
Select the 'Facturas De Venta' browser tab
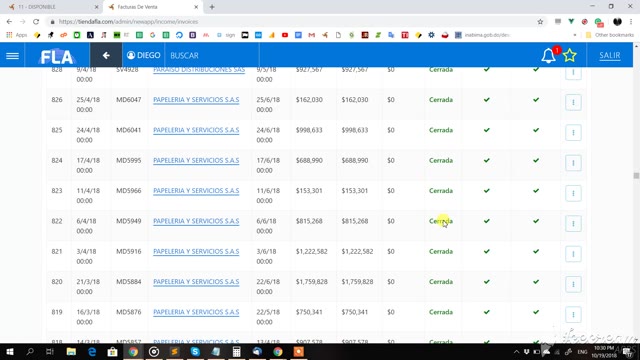coord(151,7)
